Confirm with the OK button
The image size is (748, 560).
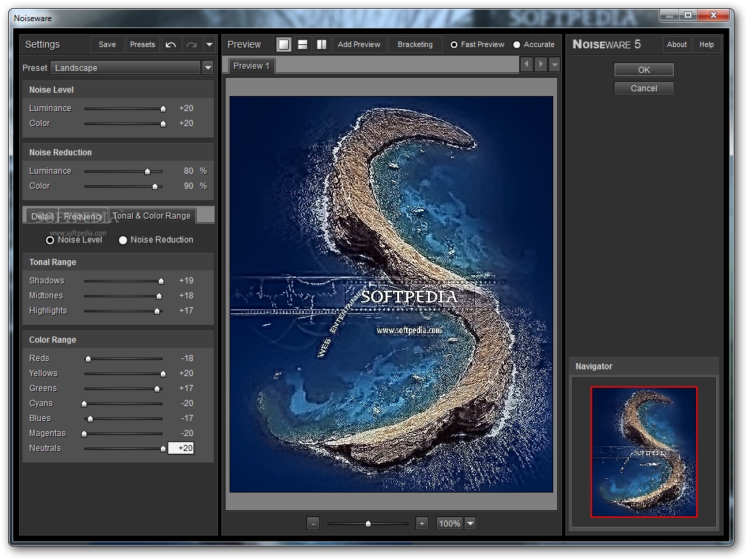(644, 69)
